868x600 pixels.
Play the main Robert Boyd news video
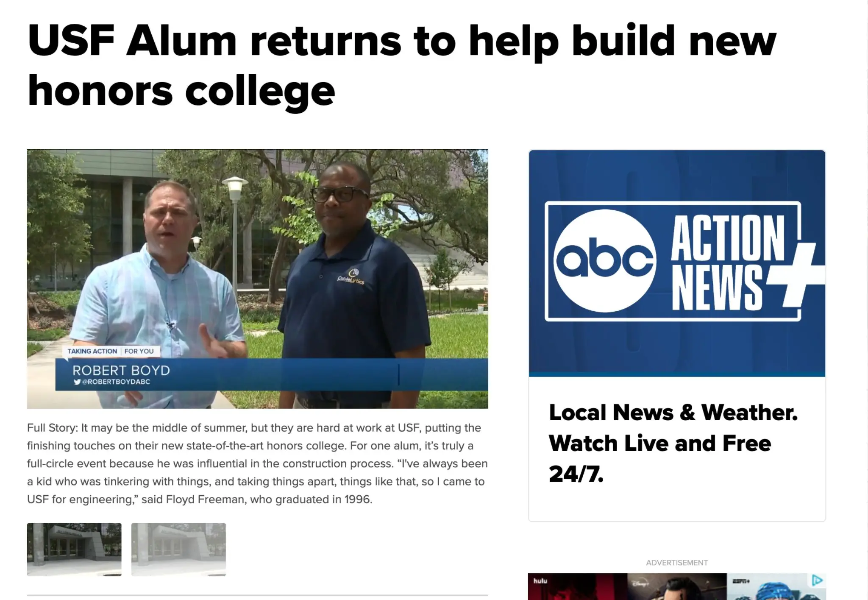258,279
